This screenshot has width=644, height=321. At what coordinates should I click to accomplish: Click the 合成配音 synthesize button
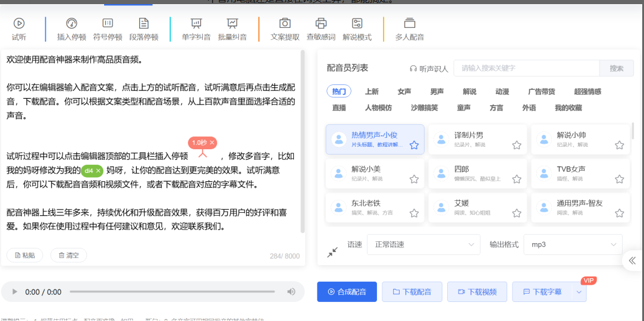pyautogui.click(x=347, y=292)
